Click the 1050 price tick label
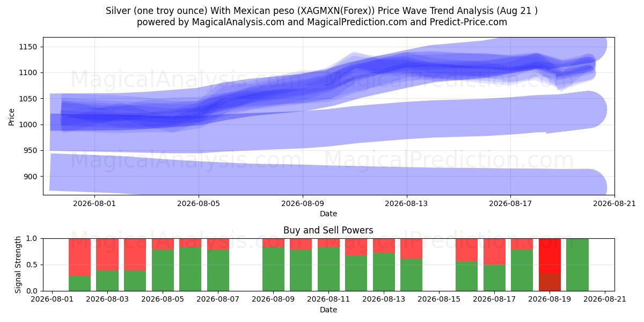This screenshot has height=322, width=644. click(x=27, y=99)
